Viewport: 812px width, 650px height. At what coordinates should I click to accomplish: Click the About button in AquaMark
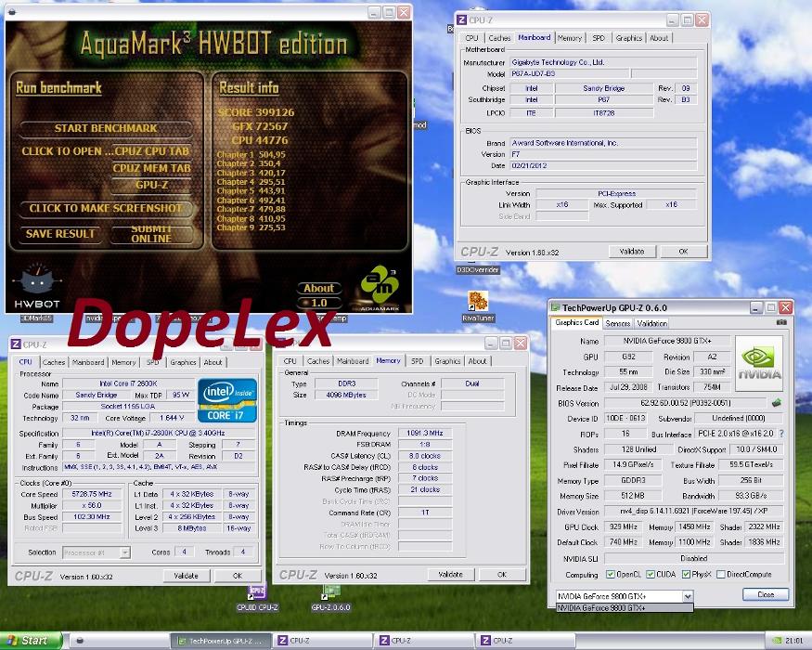318,288
